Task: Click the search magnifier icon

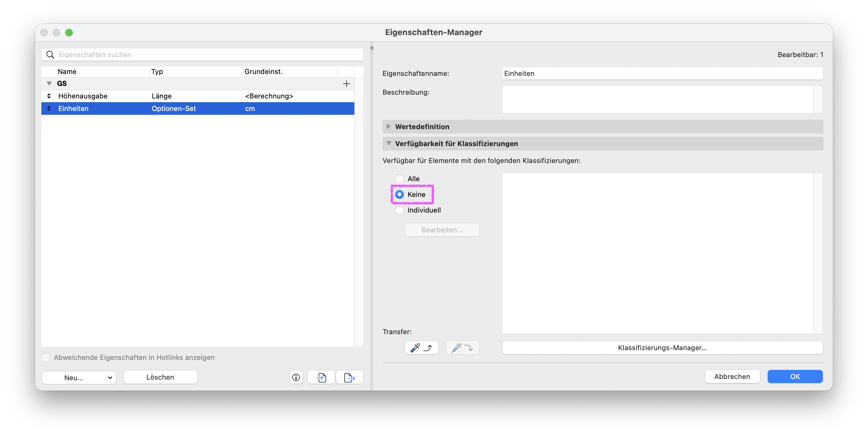Action: (x=50, y=55)
